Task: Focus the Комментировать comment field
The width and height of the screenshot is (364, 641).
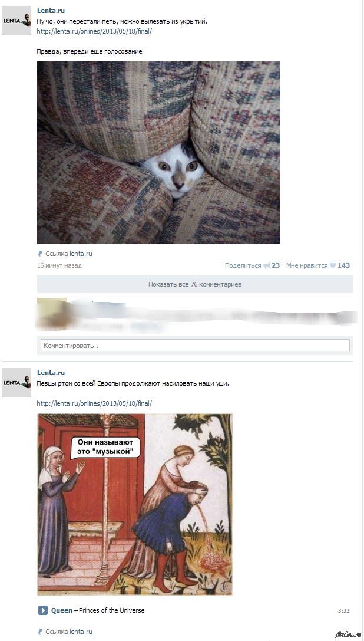Action: pos(196,346)
